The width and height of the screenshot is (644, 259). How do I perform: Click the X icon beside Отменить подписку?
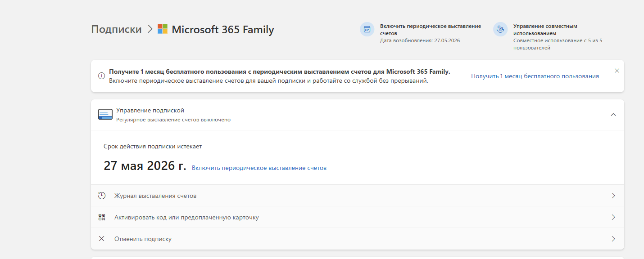point(102,239)
